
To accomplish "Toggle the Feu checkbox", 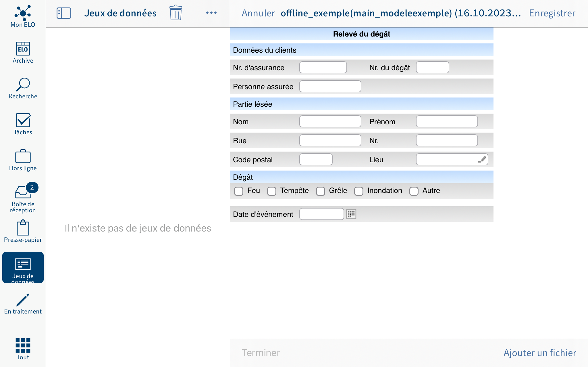I will 238,190.
